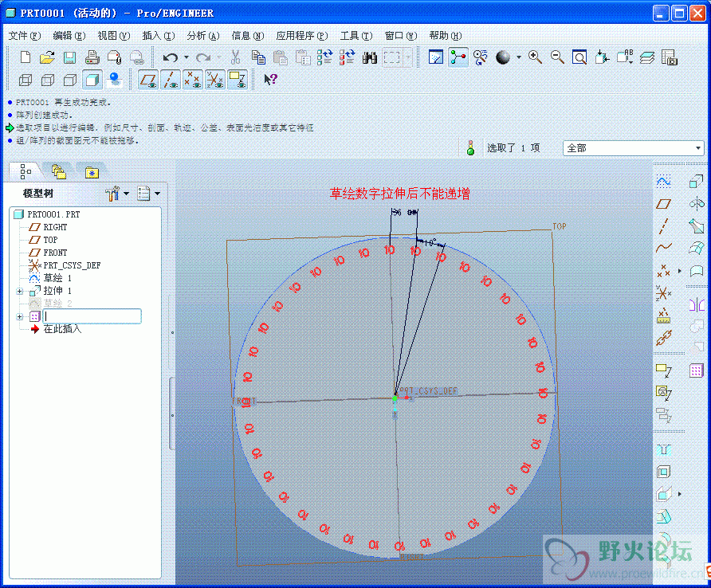Screen dimensions: 711x588
Task: Switch display style to no hidden
Action: (x=70, y=80)
